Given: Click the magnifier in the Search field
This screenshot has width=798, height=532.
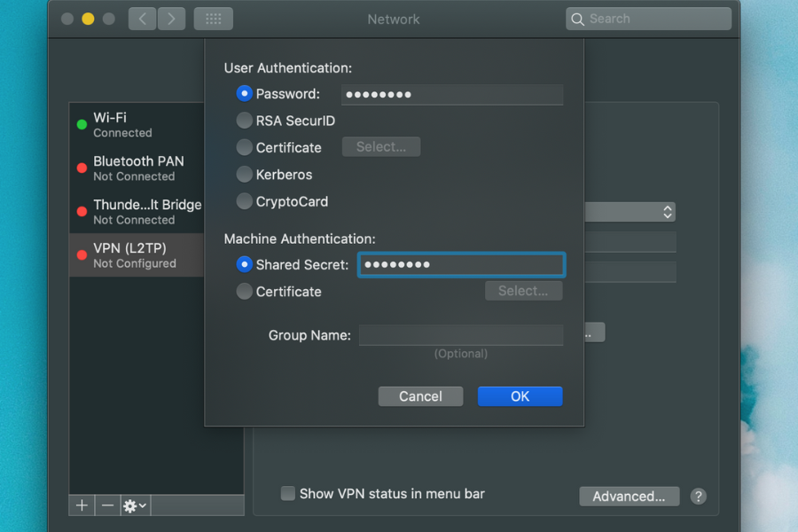Looking at the screenshot, I should pos(578,19).
